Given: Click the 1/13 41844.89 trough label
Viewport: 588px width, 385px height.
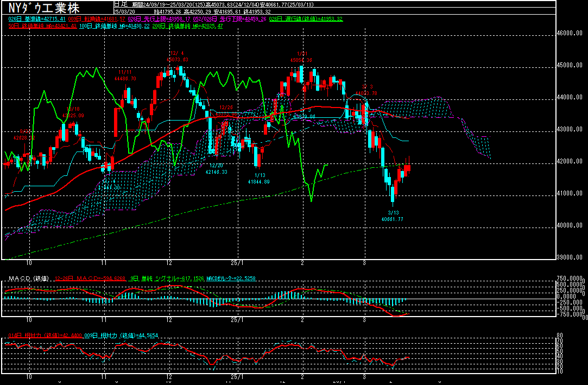Looking at the screenshot, I should (259, 179).
